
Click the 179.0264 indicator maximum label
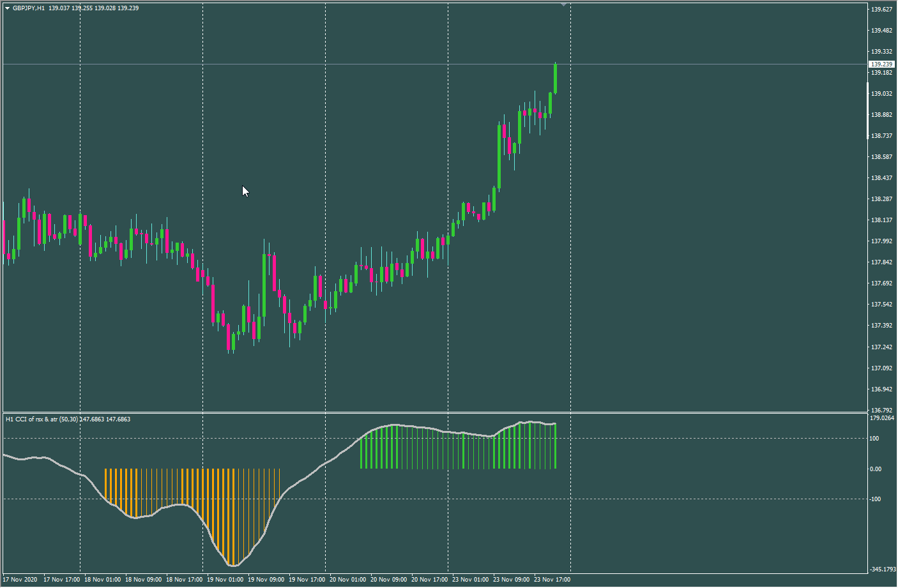click(x=882, y=418)
